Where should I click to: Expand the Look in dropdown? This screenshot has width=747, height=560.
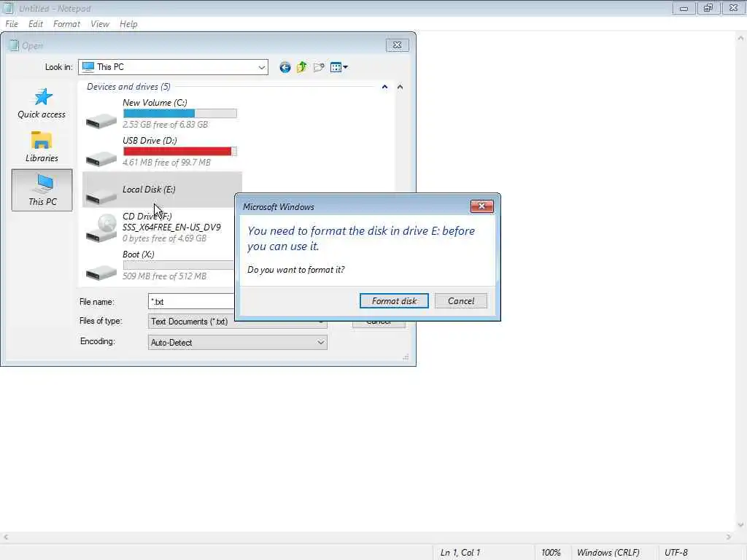pos(262,67)
